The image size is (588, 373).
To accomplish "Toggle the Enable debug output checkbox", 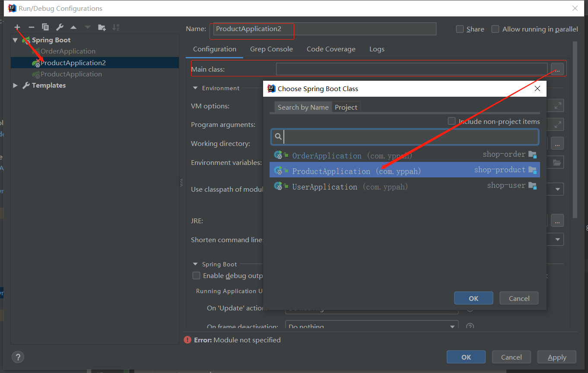I will (197, 275).
